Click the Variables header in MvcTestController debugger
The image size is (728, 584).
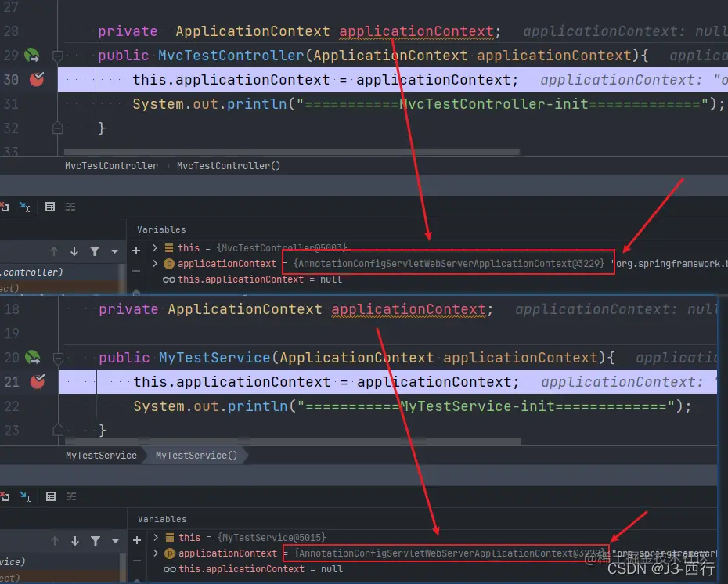(x=161, y=229)
